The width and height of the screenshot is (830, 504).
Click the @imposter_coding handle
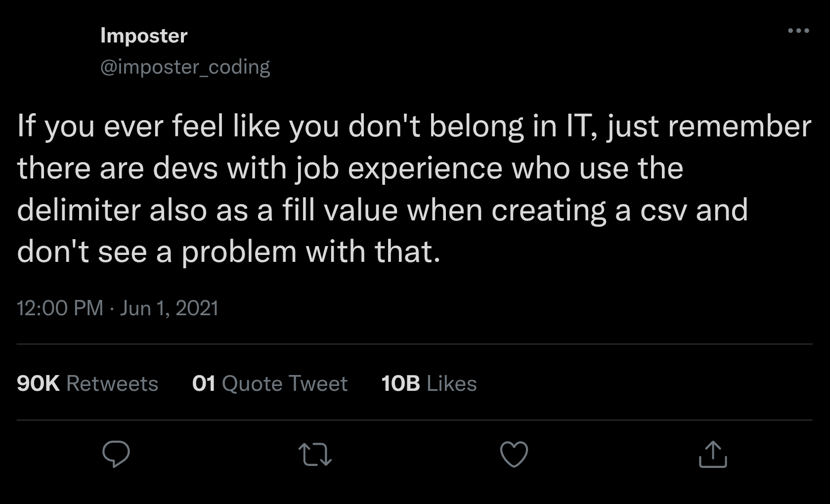185,67
